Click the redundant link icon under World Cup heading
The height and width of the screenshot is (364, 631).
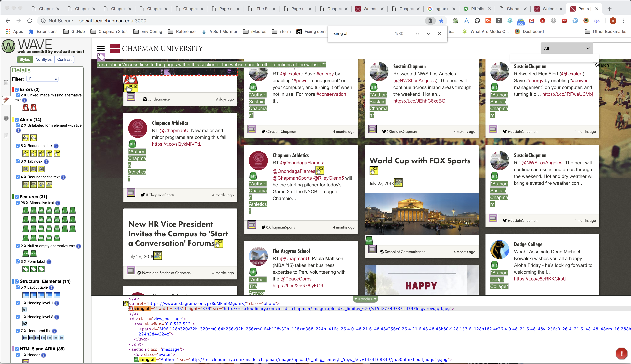(x=374, y=170)
